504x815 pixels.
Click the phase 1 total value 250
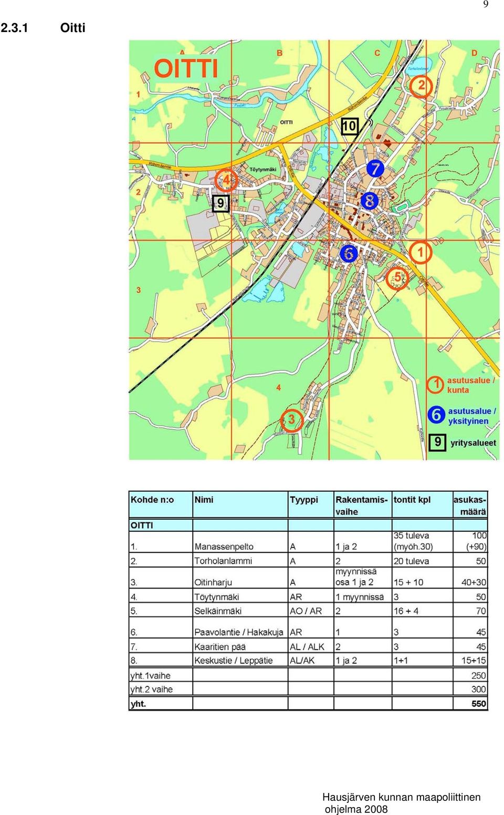click(478, 676)
